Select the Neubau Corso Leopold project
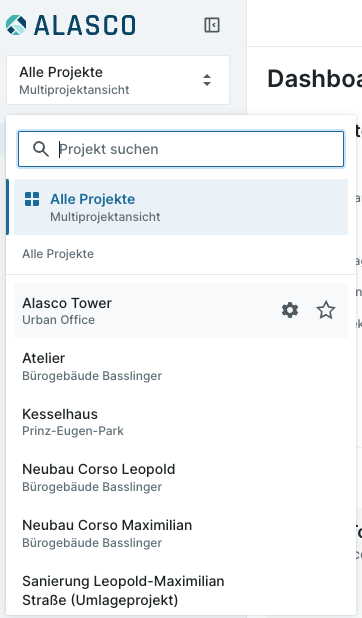The image size is (362, 618). tap(181, 477)
